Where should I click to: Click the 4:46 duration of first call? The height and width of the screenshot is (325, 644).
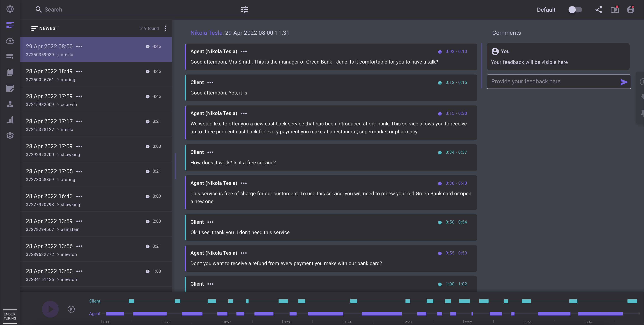tap(157, 46)
